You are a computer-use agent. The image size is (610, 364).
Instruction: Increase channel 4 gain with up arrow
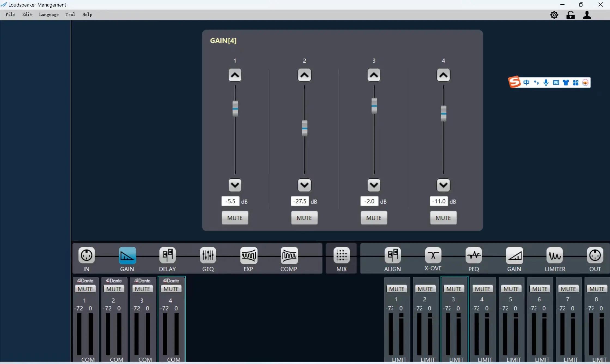(443, 75)
